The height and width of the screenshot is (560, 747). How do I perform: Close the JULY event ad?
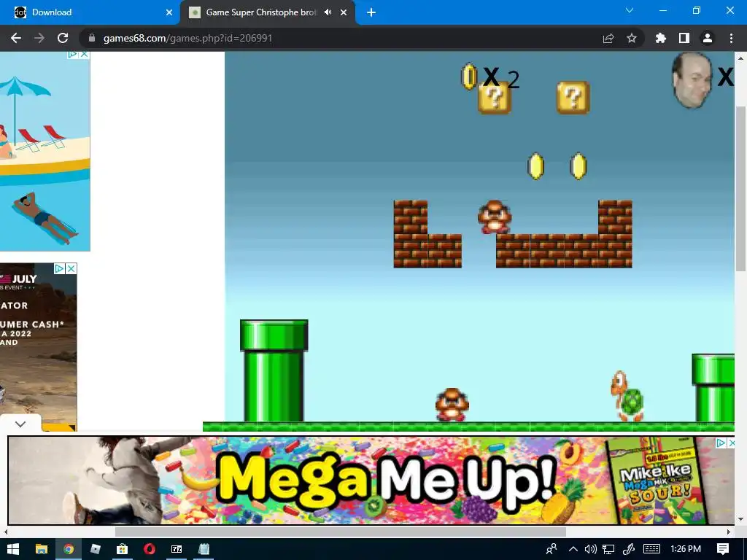(x=71, y=268)
